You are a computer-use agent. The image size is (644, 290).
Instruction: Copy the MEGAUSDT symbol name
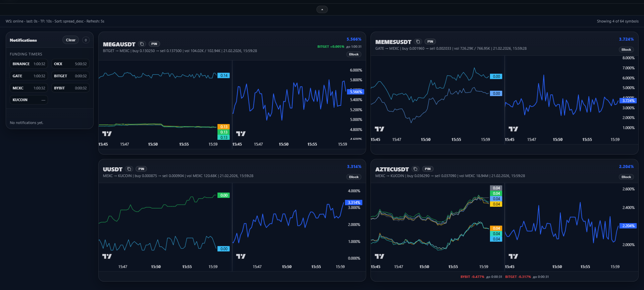click(x=142, y=44)
